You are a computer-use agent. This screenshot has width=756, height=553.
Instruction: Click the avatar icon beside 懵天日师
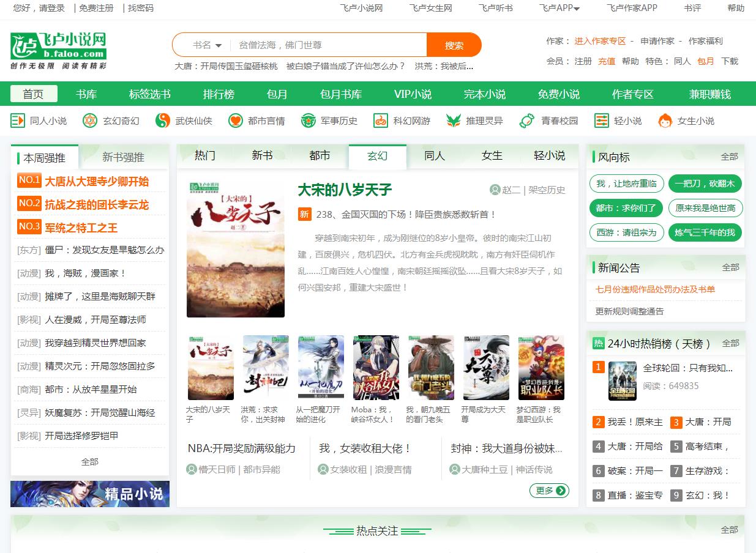[192, 469]
